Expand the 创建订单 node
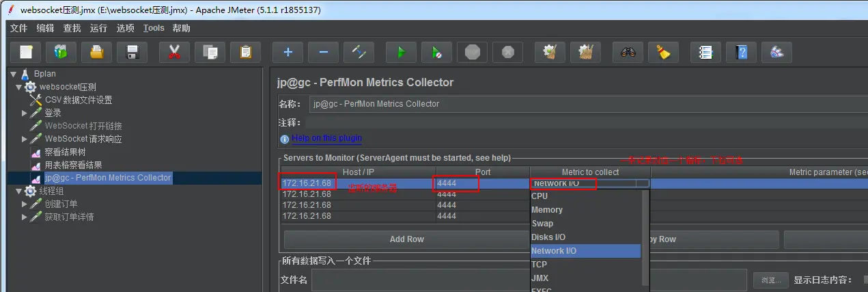The width and height of the screenshot is (868, 292). [25, 204]
